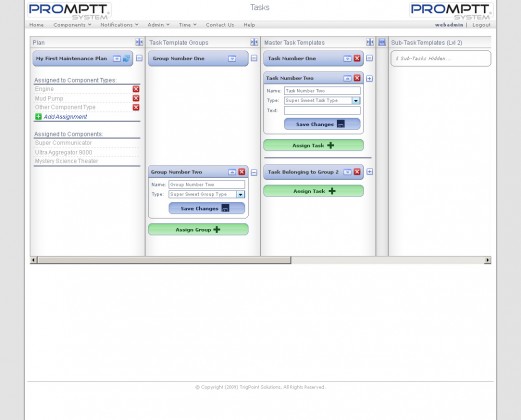521x420 pixels.
Task: Click the Engine component type text
Action: pyautogui.click(x=44, y=89)
